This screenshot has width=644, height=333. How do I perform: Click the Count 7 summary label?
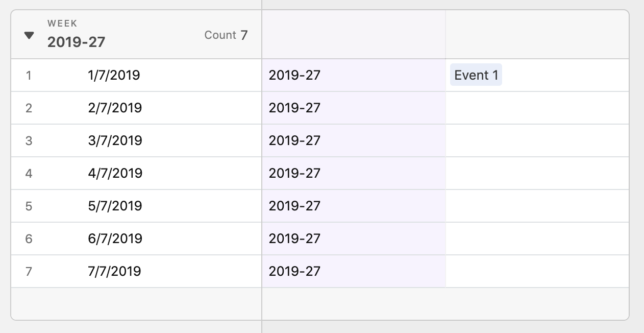[x=226, y=35]
